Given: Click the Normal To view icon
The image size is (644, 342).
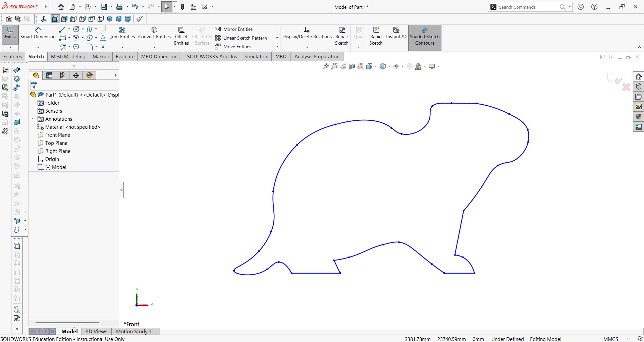Looking at the screenshot, I should point(43,19).
